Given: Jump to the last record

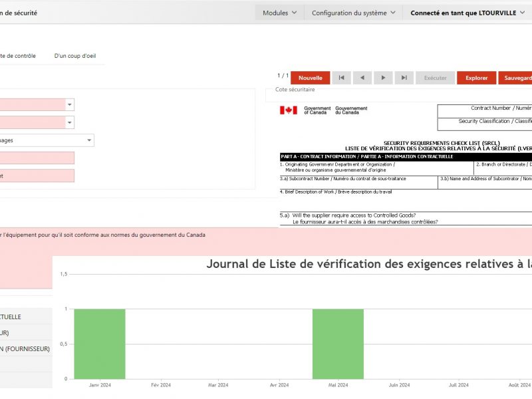Looking at the screenshot, I should pos(404,78).
